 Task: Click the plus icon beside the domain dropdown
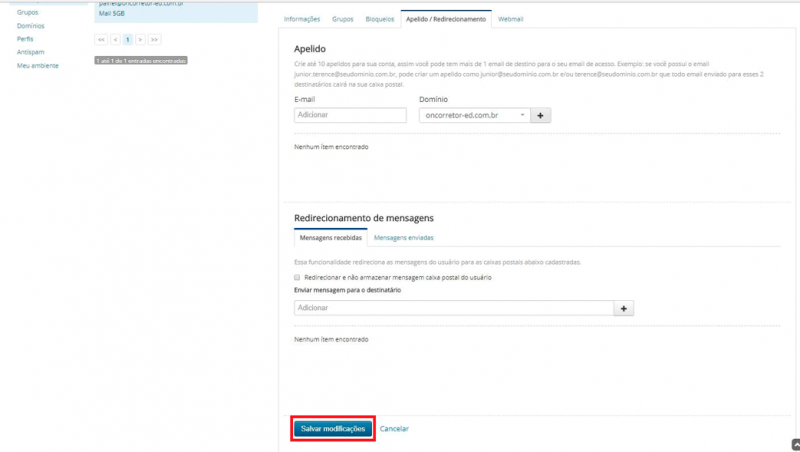coord(540,115)
